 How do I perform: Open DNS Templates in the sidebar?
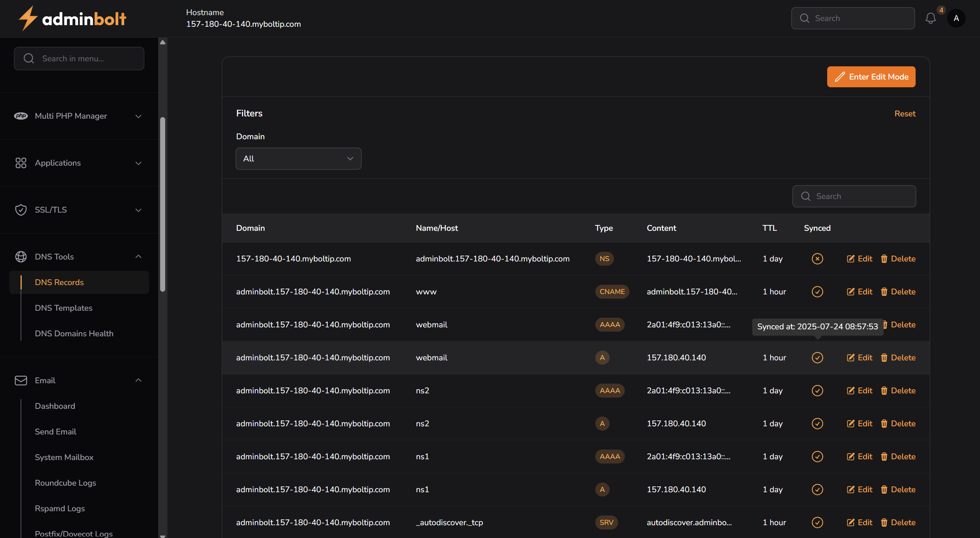[x=64, y=308]
